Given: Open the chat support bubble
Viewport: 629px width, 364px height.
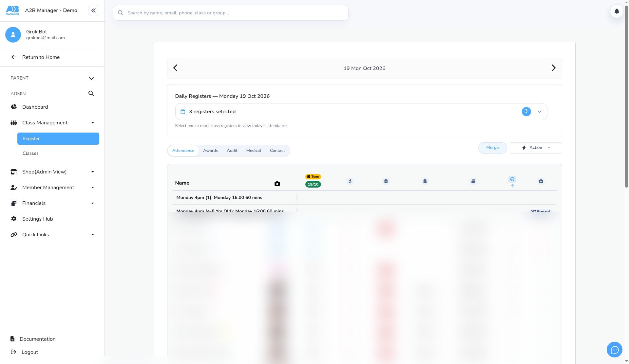Looking at the screenshot, I should tap(615, 350).
